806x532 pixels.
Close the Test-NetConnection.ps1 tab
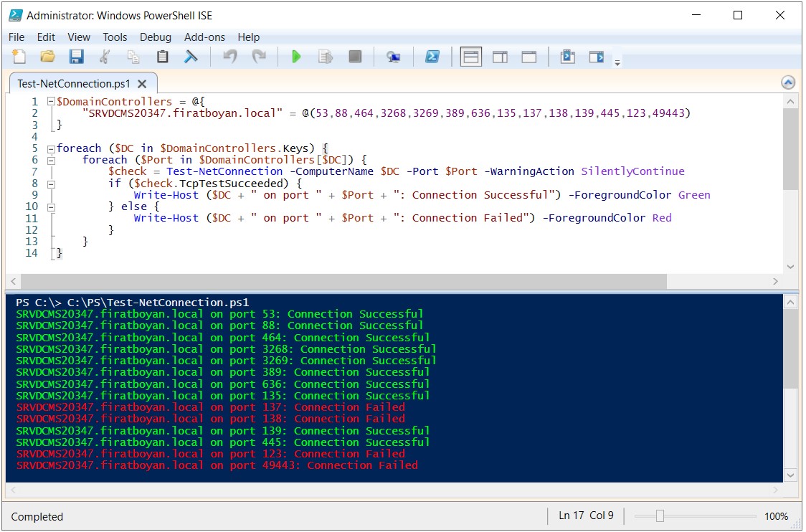(143, 84)
